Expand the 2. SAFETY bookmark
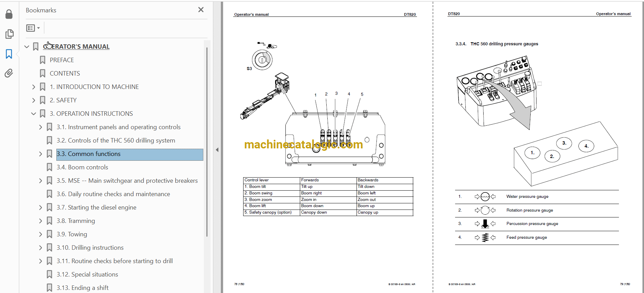 34,100
